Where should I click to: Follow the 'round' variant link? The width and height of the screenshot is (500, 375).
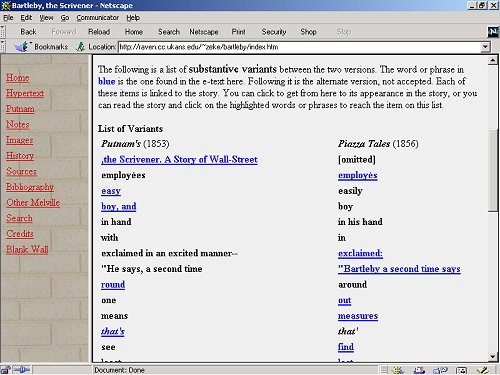coord(113,285)
